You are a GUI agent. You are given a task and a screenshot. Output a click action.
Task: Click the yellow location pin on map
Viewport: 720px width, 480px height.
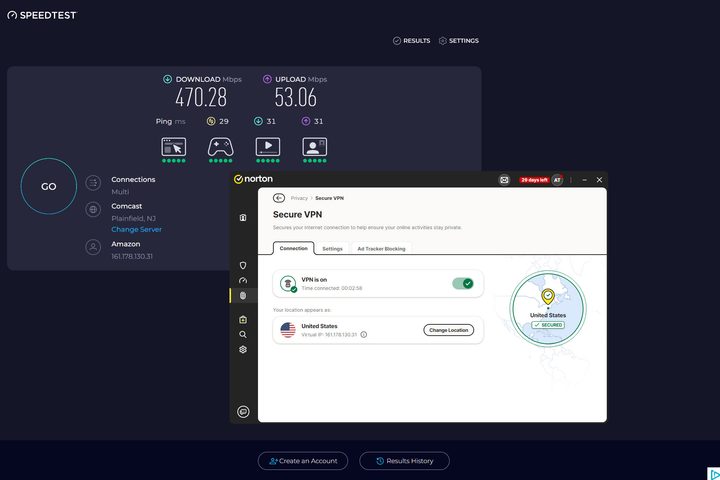[x=548, y=297]
